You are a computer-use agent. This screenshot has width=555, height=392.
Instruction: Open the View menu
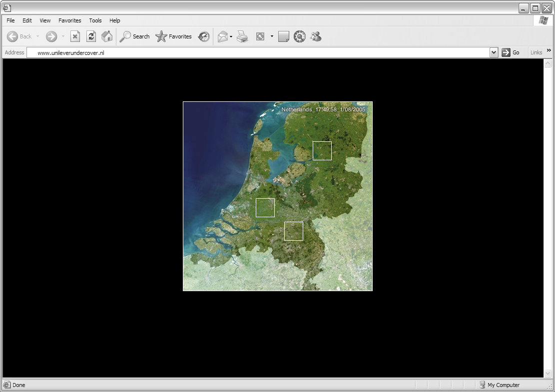pyautogui.click(x=45, y=20)
